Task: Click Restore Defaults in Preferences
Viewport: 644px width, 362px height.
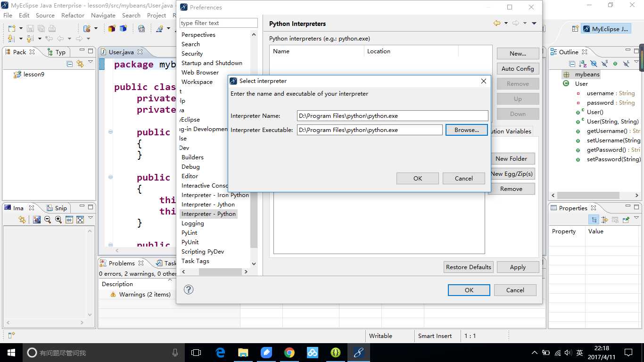Action: click(469, 267)
